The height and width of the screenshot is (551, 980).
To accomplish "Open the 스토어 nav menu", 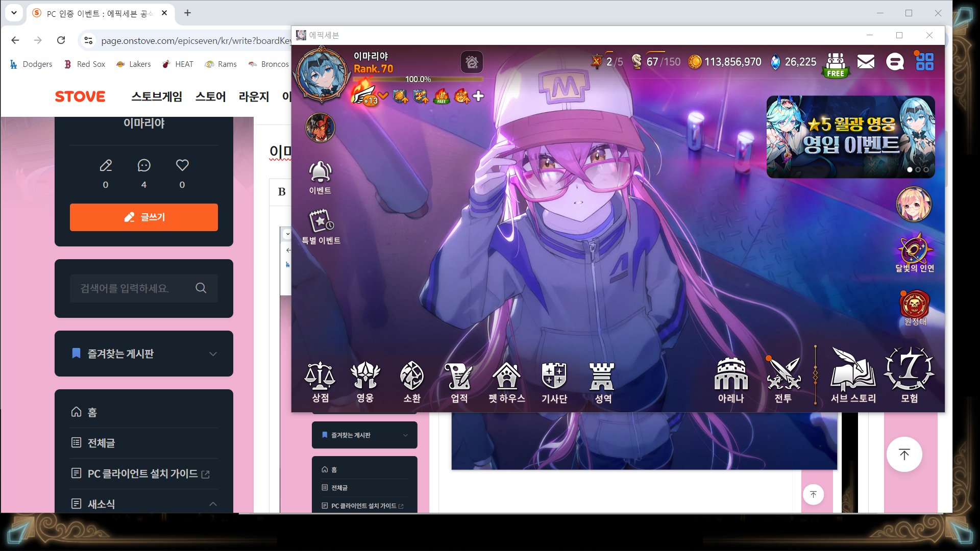I will (210, 96).
